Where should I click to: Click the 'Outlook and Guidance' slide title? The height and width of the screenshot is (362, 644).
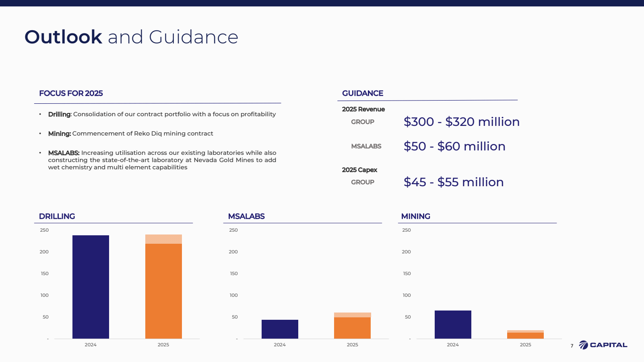(131, 37)
